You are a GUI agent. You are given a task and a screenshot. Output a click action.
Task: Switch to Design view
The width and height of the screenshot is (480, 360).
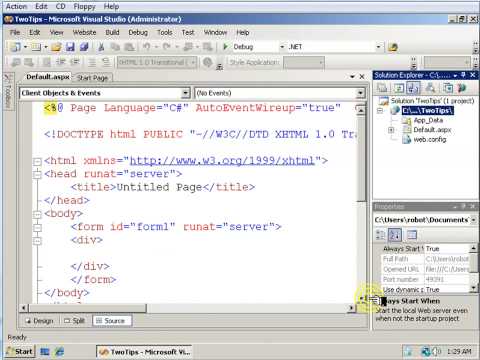coord(40,321)
